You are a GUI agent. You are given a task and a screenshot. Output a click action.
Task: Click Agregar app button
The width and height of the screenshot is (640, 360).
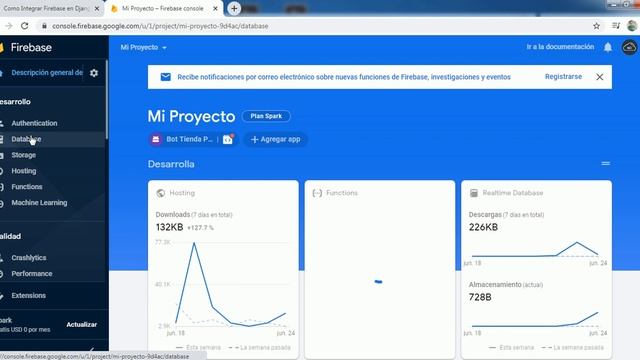coord(276,140)
